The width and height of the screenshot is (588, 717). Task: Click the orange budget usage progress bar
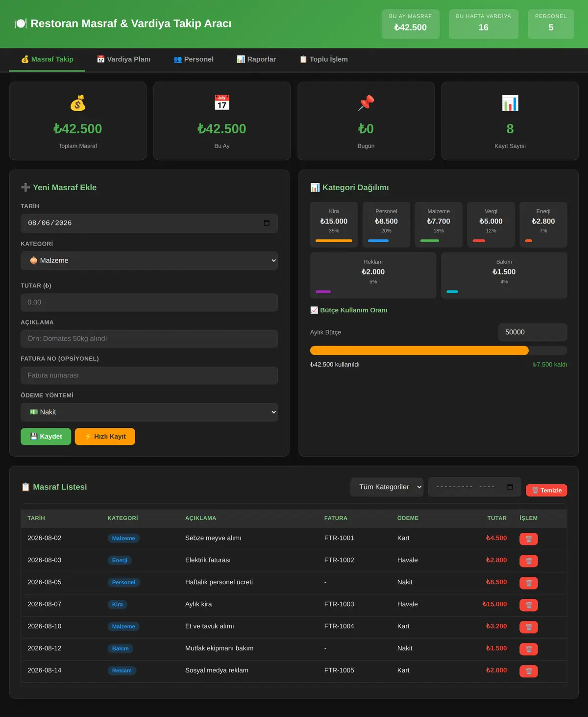click(x=419, y=350)
